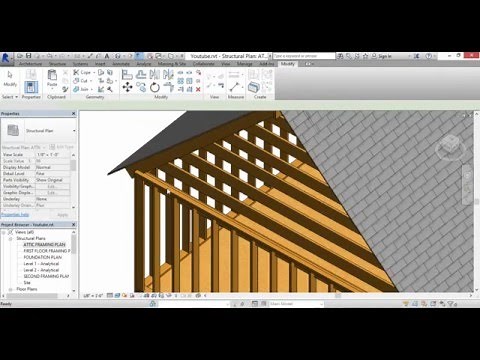Screen dimensions: 480x360
Task: Select the Align tool in Modify panel
Action: tap(127, 75)
